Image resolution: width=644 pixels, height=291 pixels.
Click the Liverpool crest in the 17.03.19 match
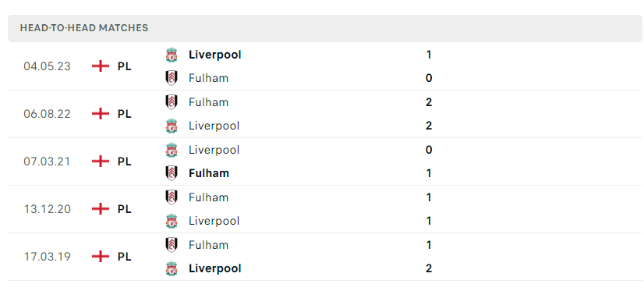[172, 268]
